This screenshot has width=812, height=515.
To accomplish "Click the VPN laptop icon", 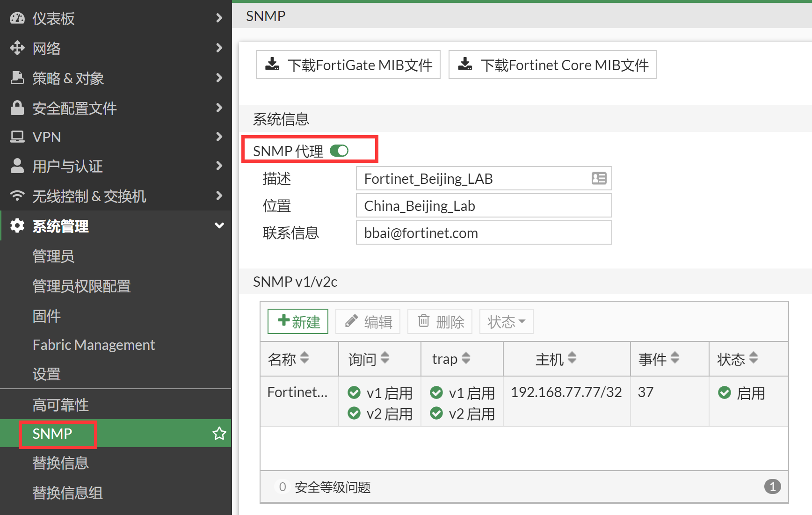I will 17,137.
